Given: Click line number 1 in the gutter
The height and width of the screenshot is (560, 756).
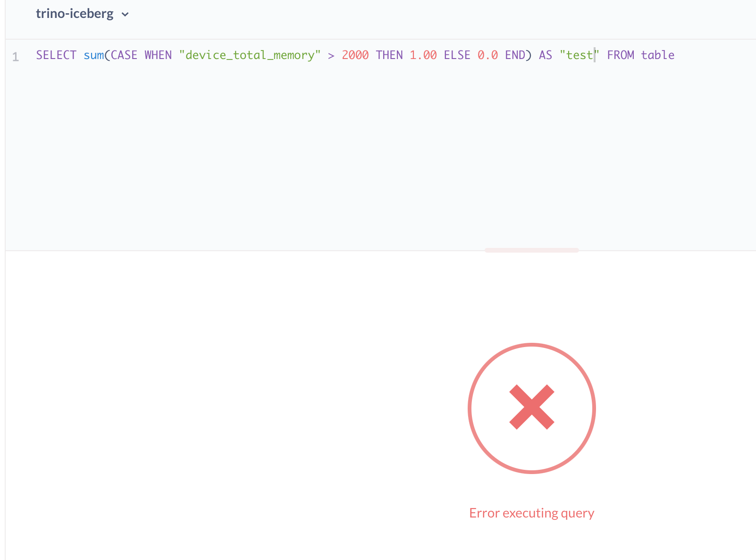Looking at the screenshot, I should [16, 56].
